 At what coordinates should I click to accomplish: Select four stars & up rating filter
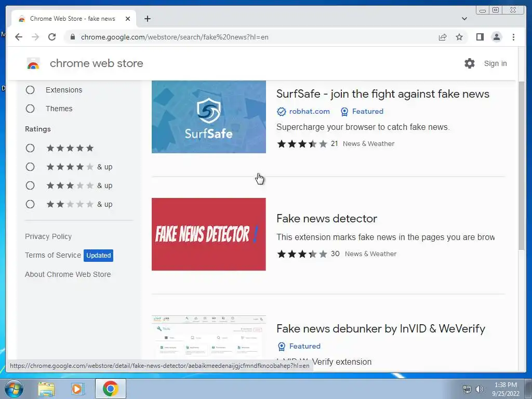30,167
